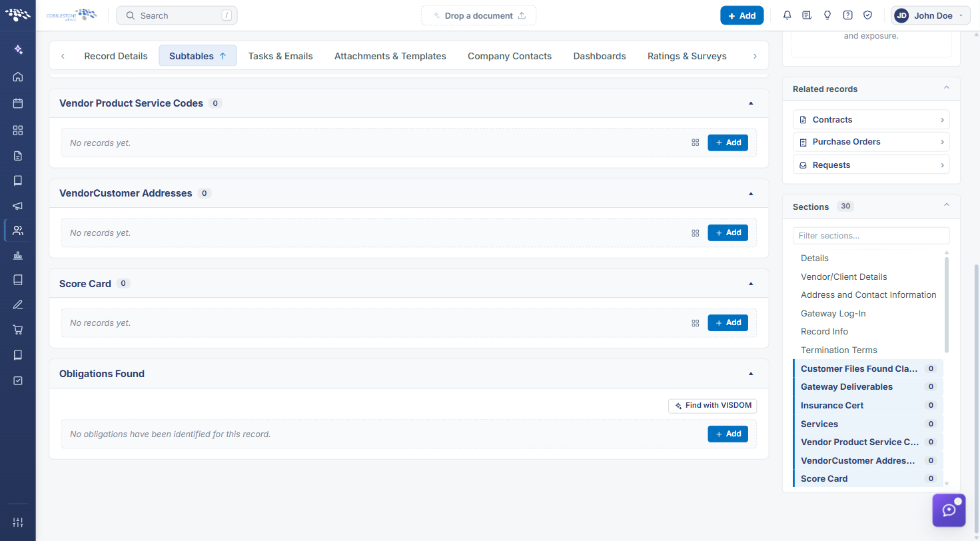Click the Add button in the header

[x=741, y=15]
